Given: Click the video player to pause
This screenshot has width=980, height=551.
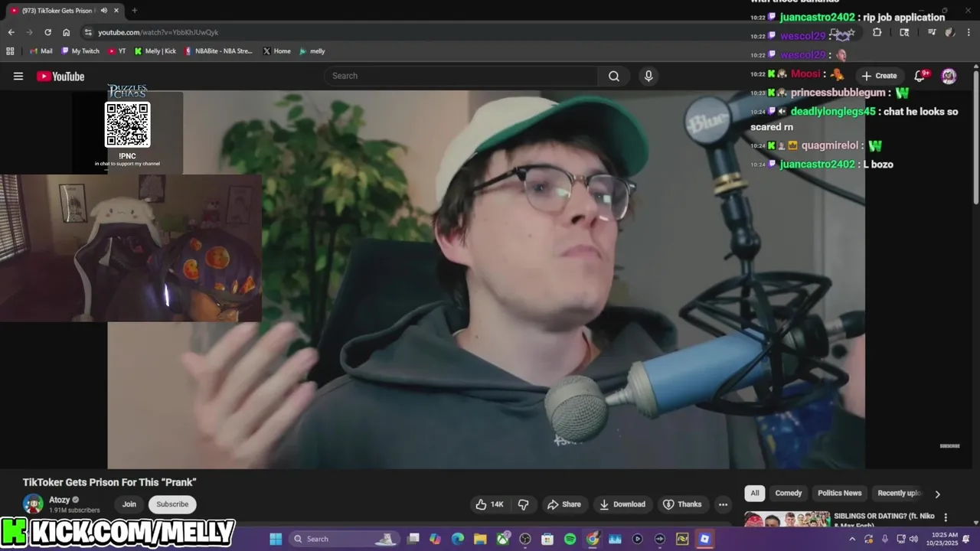Looking at the screenshot, I should tap(486, 279).
